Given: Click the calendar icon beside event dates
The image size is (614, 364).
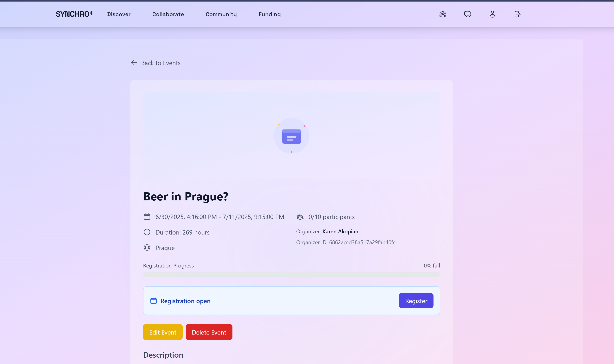Looking at the screenshot, I should (147, 217).
